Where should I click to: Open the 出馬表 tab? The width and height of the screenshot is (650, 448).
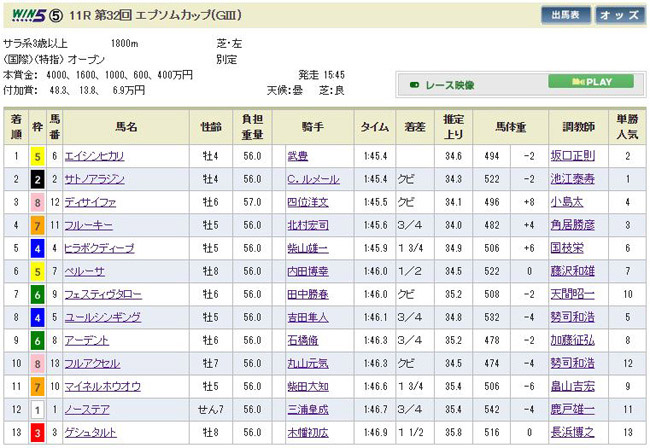coord(565,15)
